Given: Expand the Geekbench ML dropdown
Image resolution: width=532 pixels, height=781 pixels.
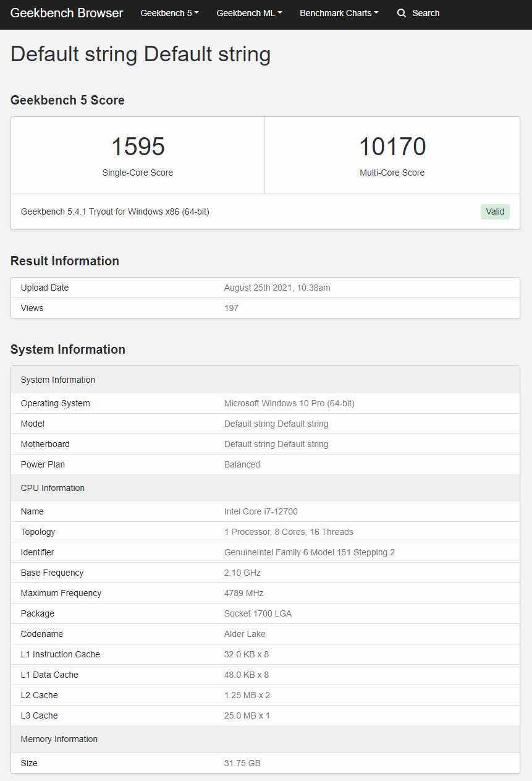Looking at the screenshot, I should click(249, 13).
